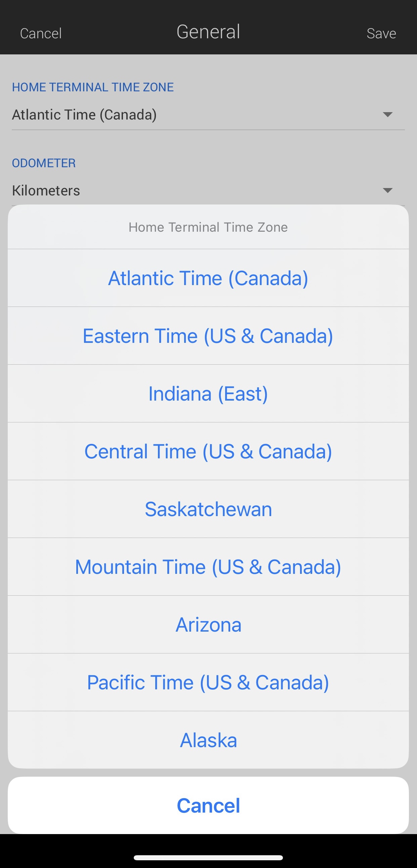
Task: Tap the Atlantic Time (Canada) selected field
Action: coord(208,115)
